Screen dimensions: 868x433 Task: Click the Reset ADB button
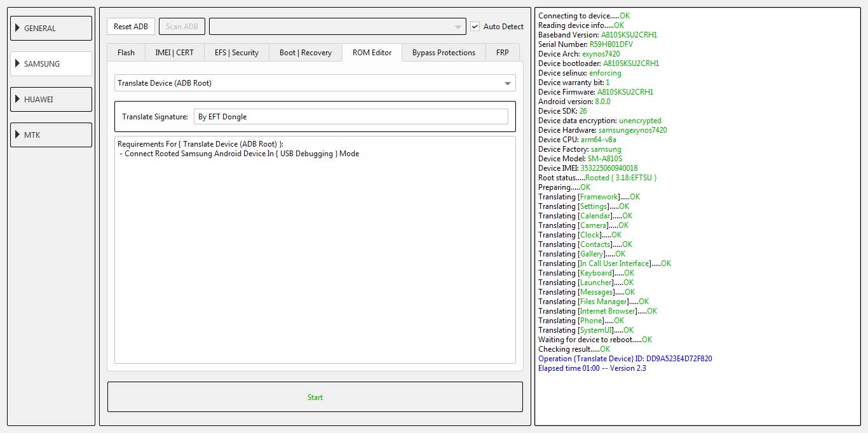click(x=131, y=26)
